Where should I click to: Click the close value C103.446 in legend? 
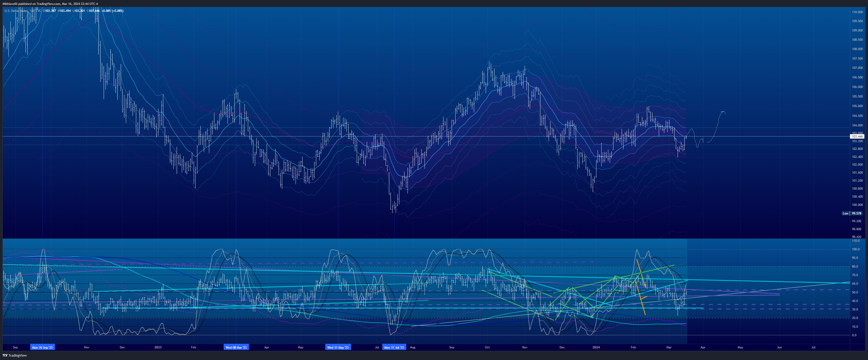tap(93, 11)
